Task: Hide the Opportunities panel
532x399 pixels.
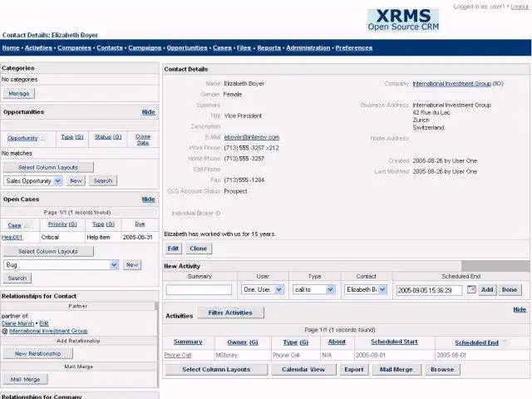Action: coord(148,112)
